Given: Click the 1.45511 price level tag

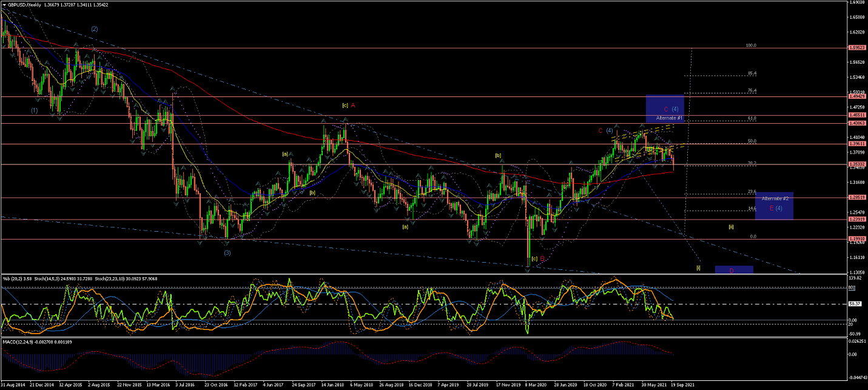Looking at the screenshot, I should (856, 115).
